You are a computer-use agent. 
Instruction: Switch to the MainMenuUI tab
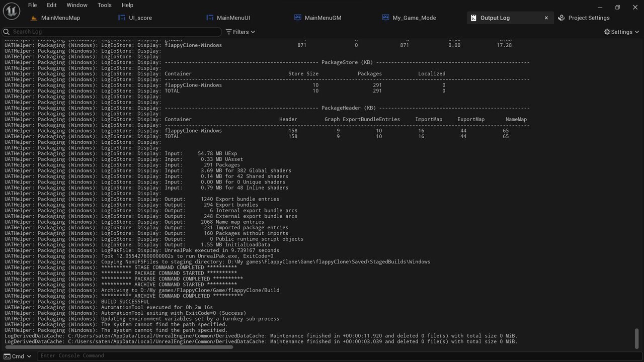[x=233, y=18]
